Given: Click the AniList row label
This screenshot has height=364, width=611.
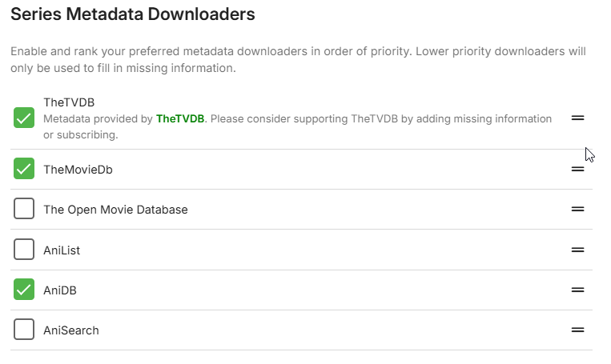Looking at the screenshot, I should tap(62, 250).
